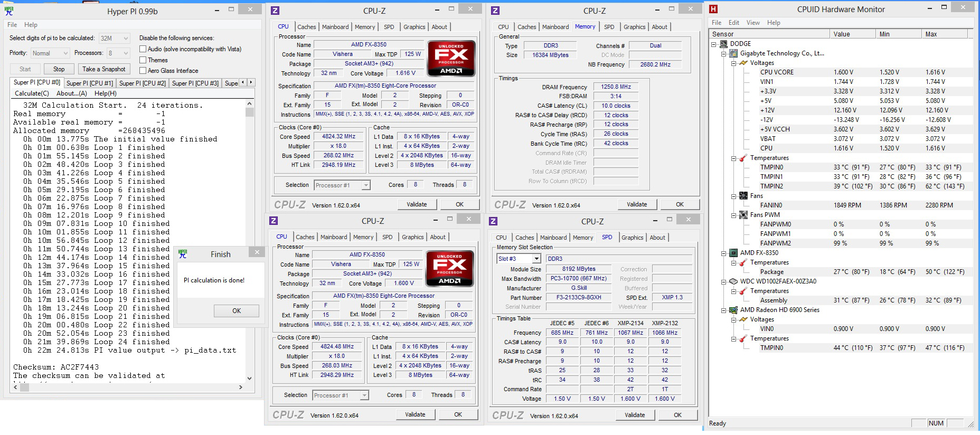Click the WDC WD1002FAEX hard drive icon

(733, 281)
